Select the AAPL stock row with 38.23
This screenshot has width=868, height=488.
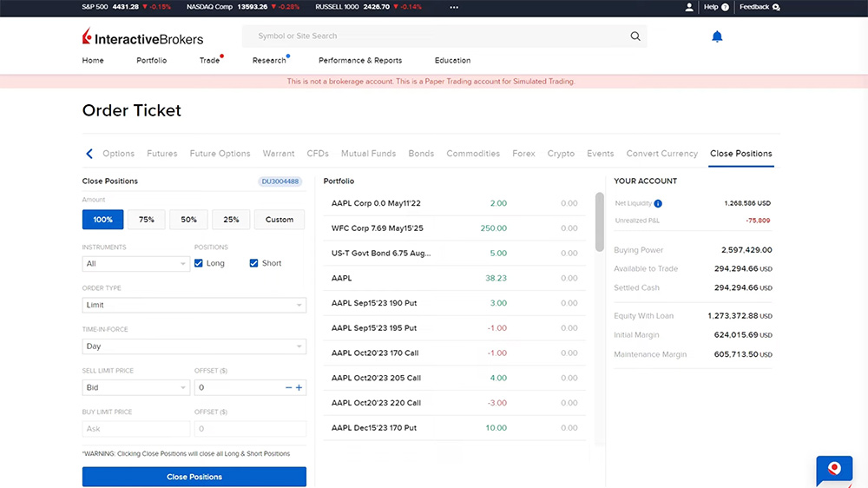point(455,278)
